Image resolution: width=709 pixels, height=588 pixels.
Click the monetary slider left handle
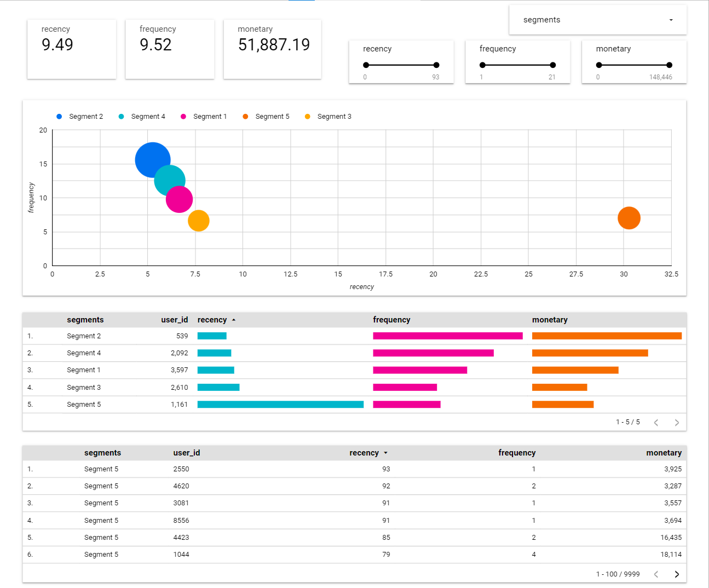click(599, 65)
